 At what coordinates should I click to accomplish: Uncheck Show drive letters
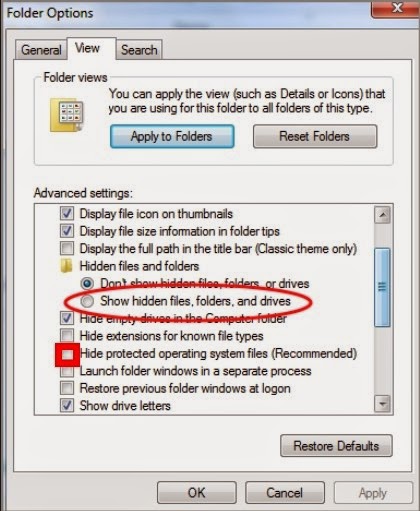67,405
